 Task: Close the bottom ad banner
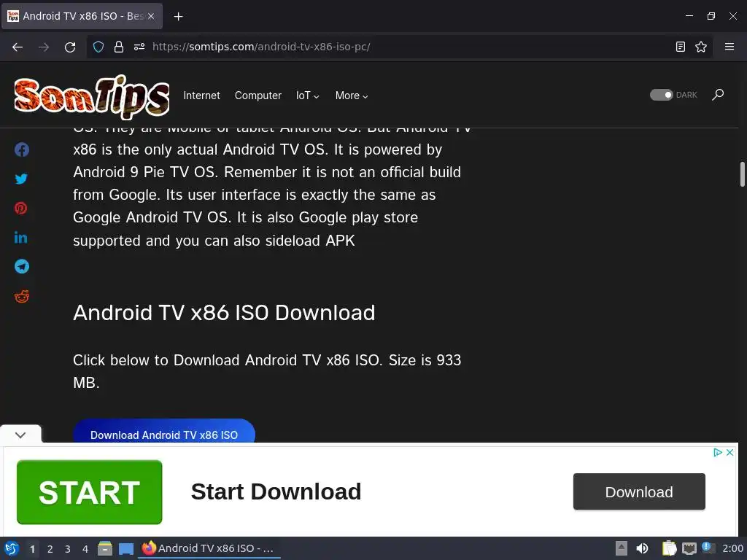tap(729, 452)
